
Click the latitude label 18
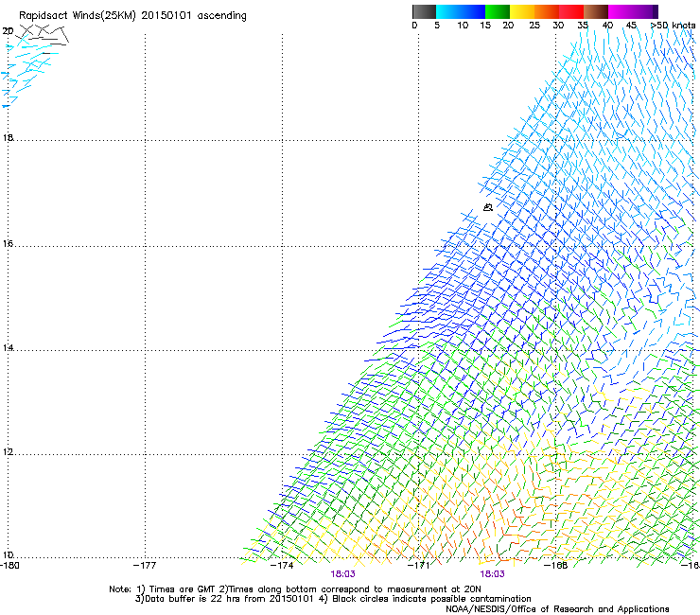[8, 137]
